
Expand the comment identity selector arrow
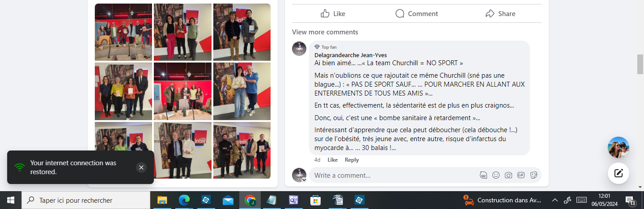click(x=304, y=180)
